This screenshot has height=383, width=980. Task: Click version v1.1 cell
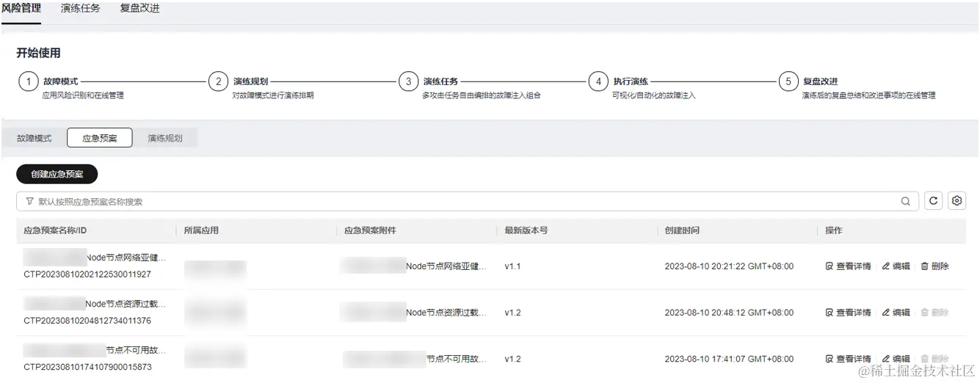(512, 266)
